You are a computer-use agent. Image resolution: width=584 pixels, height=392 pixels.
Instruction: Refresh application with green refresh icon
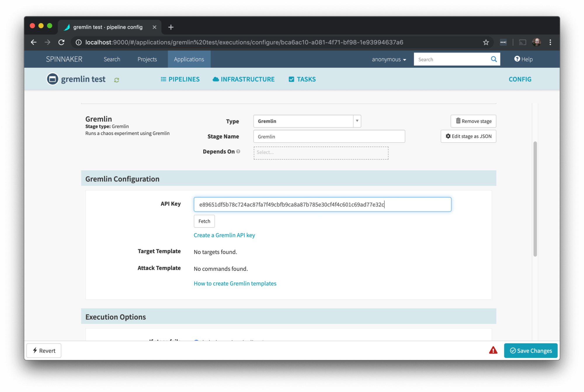pos(117,80)
